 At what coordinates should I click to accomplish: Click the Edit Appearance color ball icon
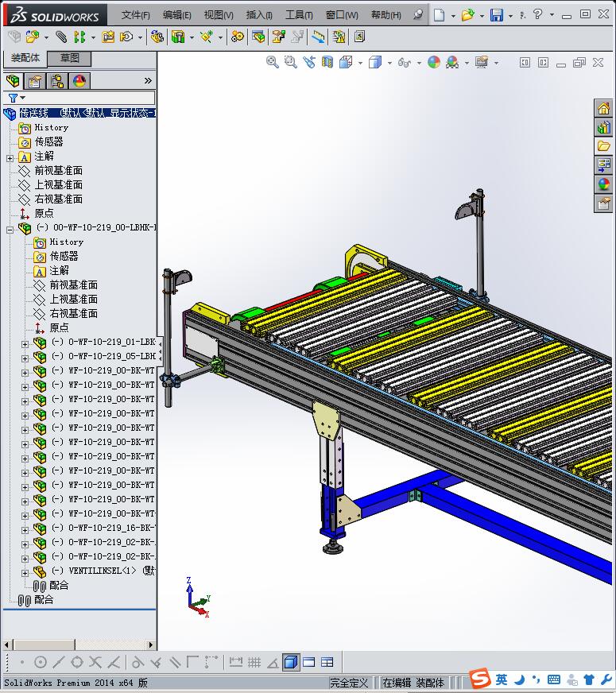[x=433, y=62]
